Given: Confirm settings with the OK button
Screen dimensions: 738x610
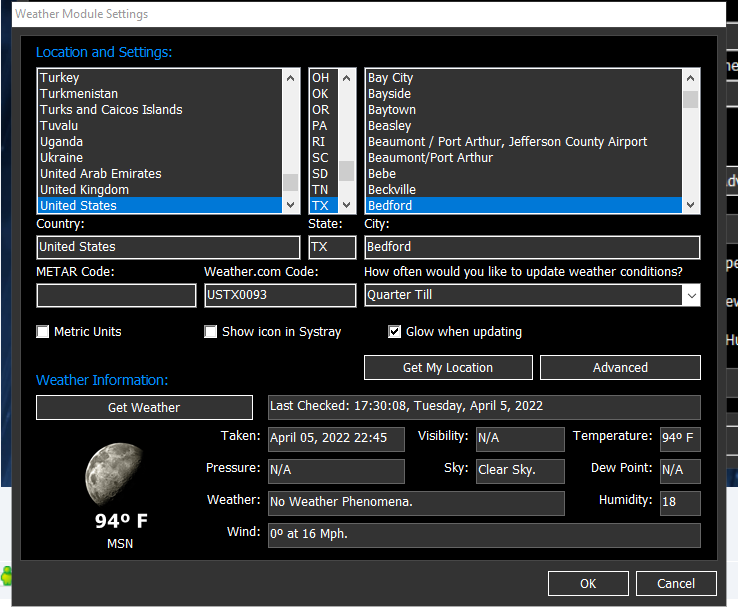Looking at the screenshot, I should tap(588, 584).
